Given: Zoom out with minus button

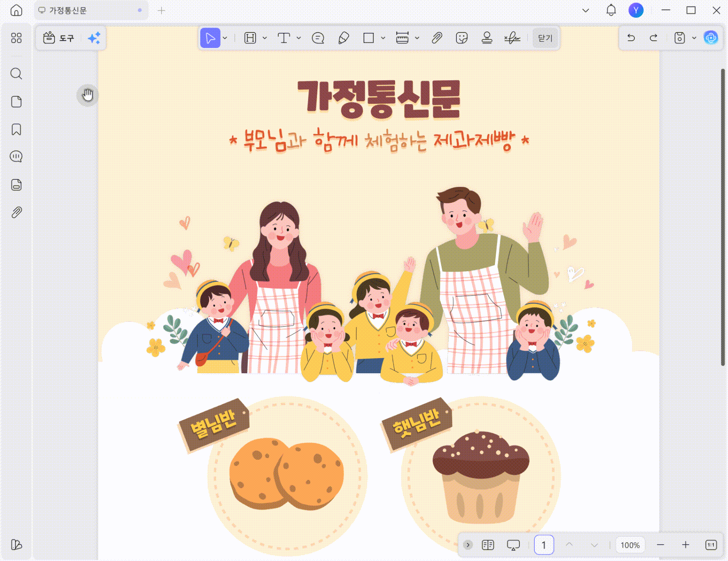Looking at the screenshot, I should (x=661, y=545).
